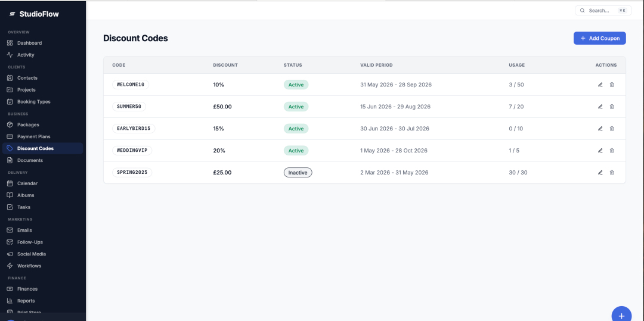The height and width of the screenshot is (321, 644).
Task: Edit the SPRING2025 discount code
Action: pos(600,173)
